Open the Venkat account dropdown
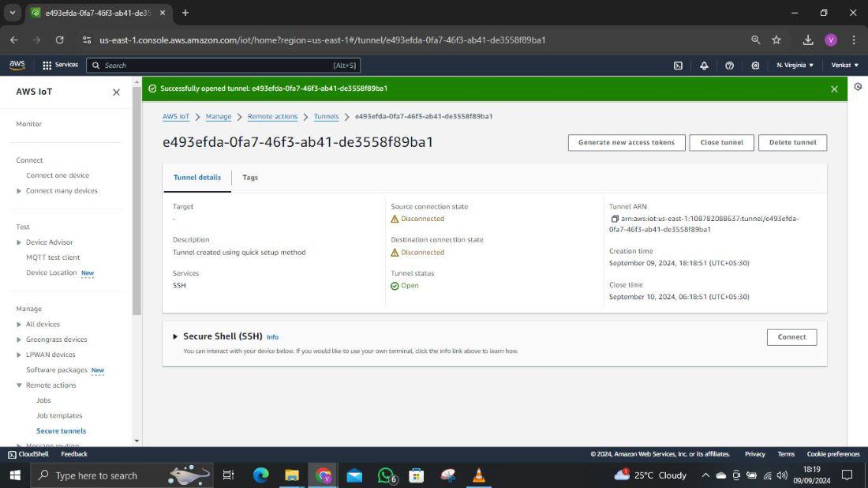The height and width of the screenshot is (488, 868). click(845, 66)
